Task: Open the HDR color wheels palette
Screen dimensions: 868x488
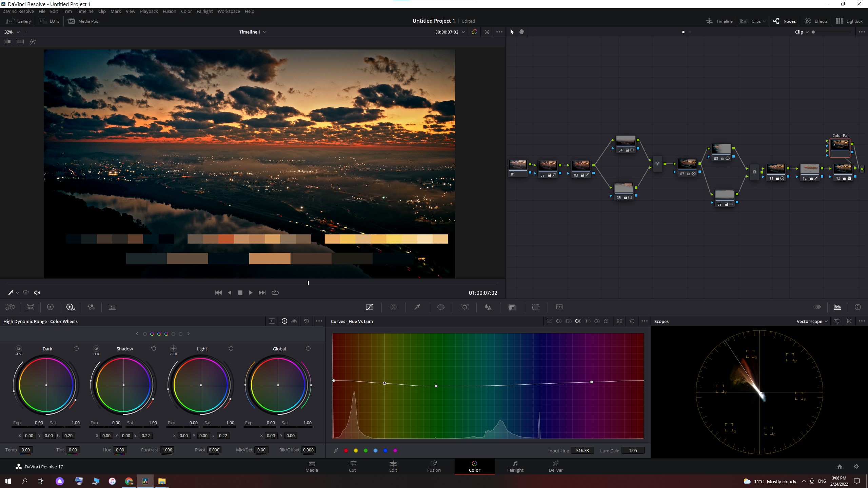Action: point(71,307)
